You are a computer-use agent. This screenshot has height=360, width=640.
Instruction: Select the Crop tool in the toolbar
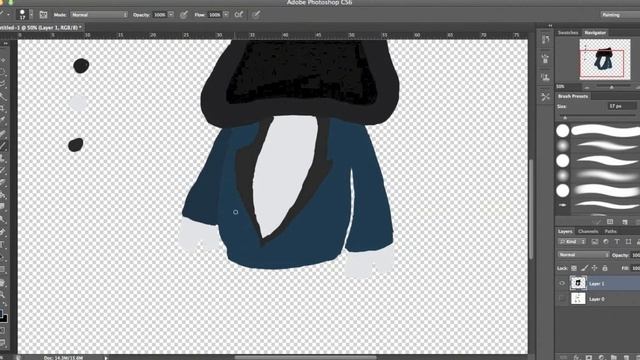[x=3, y=109]
